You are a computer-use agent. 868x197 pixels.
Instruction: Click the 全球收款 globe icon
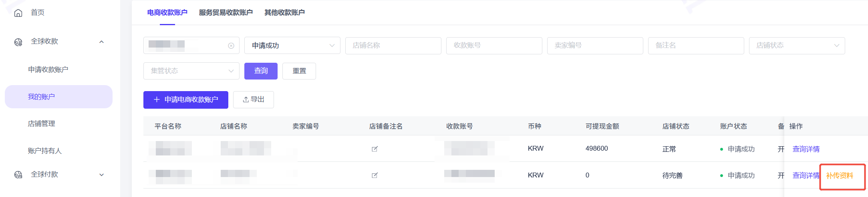(x=18, y=42)
